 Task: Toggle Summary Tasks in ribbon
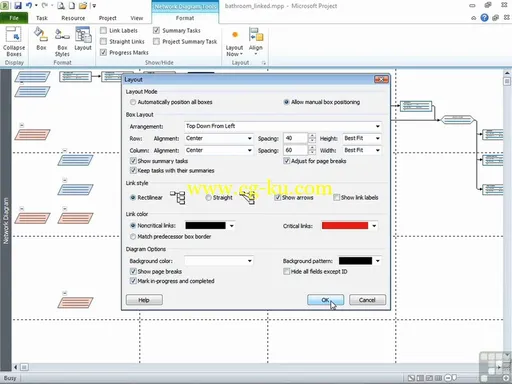click(156, 30)
